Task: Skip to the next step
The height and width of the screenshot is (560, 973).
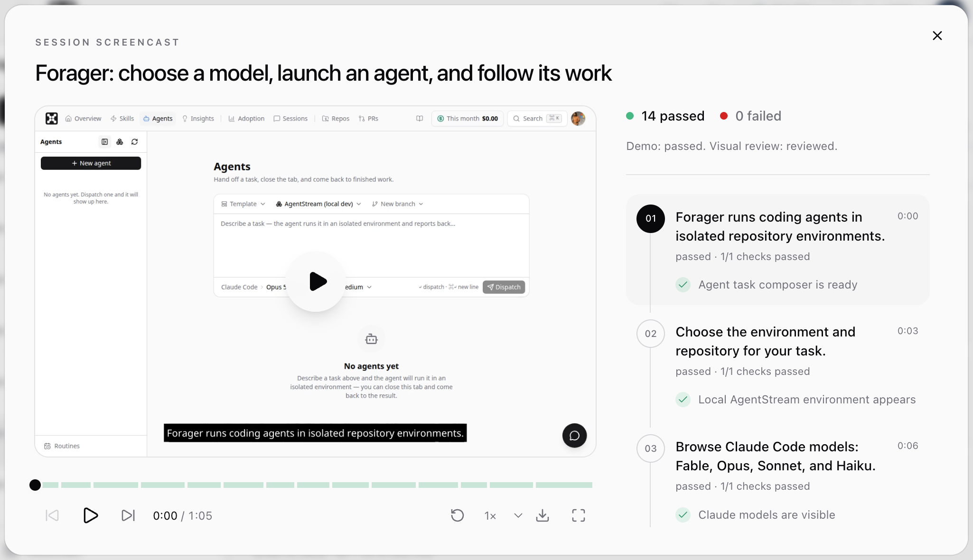Action: pos(128,515)
